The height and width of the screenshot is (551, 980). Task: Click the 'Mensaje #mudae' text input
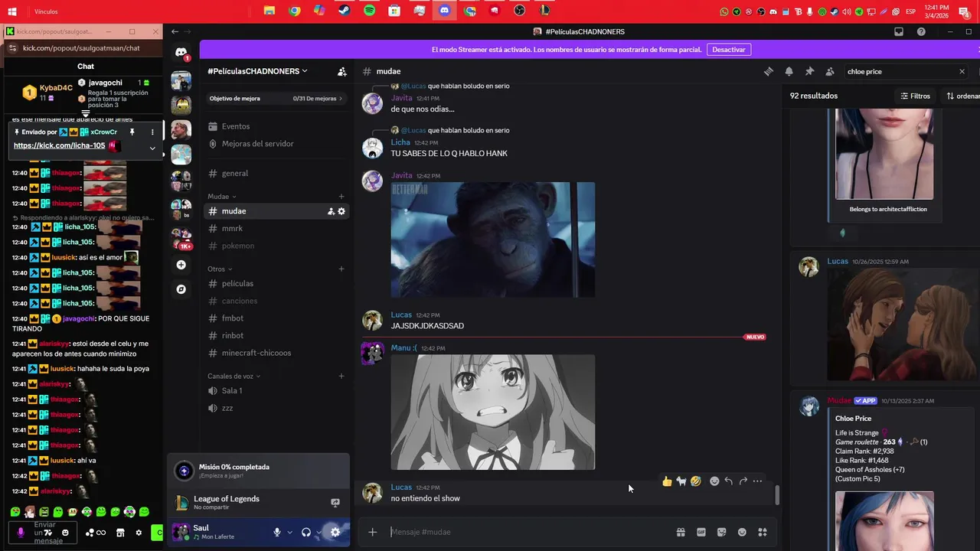pyautogui.click(x=528, y=532)
